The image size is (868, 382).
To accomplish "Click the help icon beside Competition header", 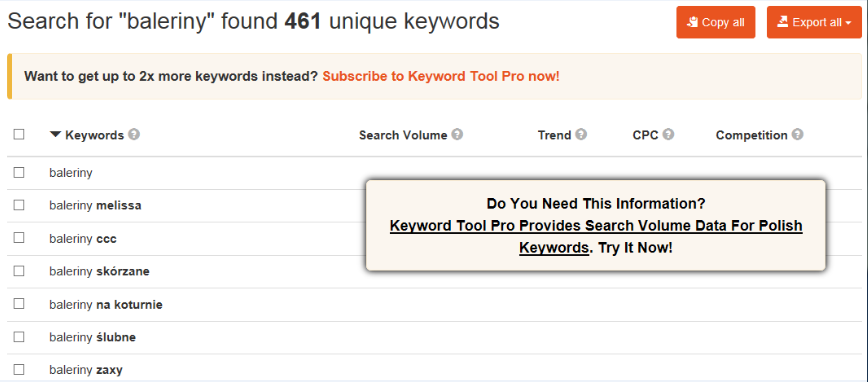I will click(x=797, y=135).
